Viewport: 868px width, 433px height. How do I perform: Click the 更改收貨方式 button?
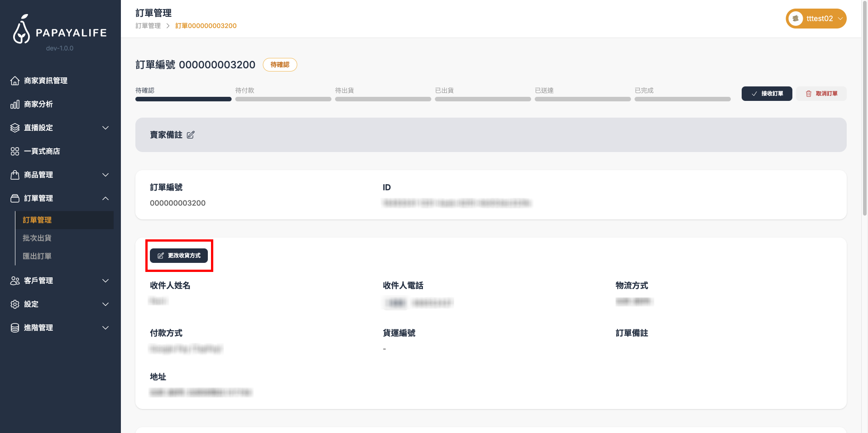[179, 256]
